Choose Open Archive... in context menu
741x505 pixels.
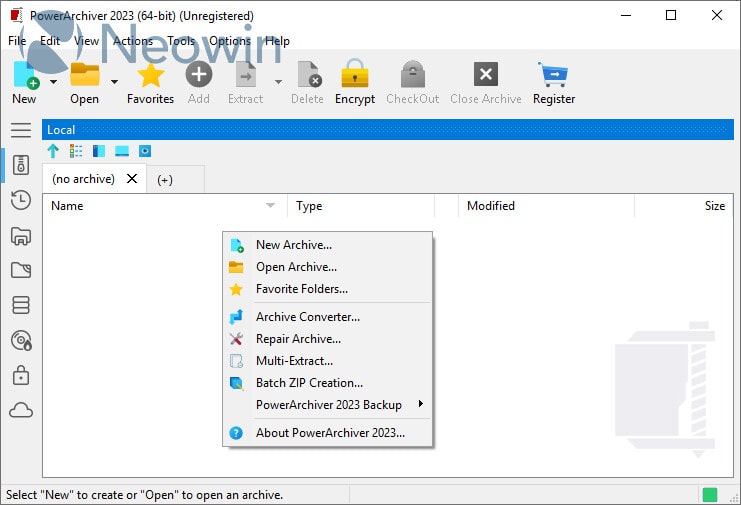327,267
